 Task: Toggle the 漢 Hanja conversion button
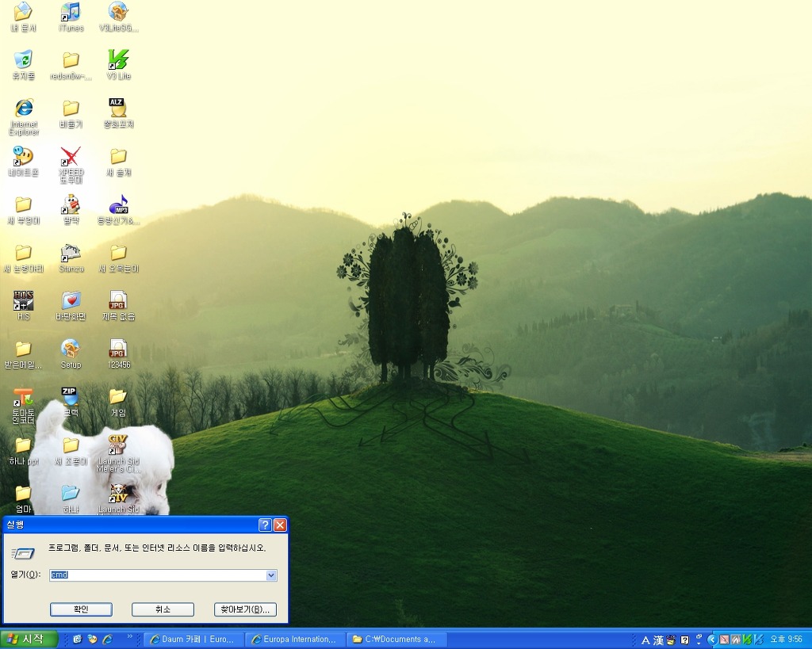[659, 641]
